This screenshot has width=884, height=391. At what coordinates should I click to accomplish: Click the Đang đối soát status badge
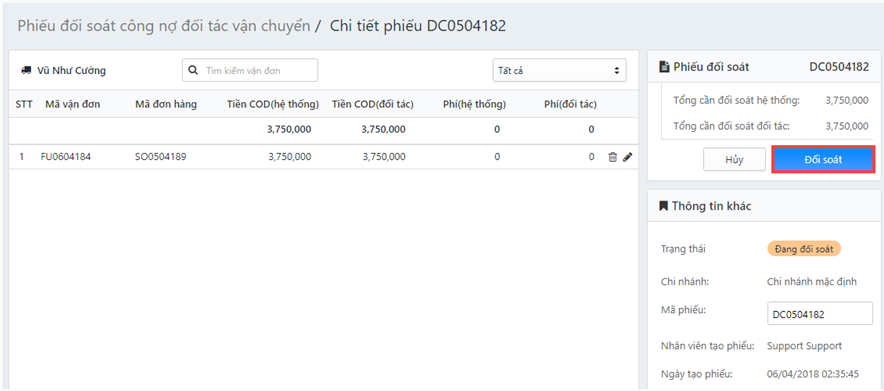tap(804, 248)
